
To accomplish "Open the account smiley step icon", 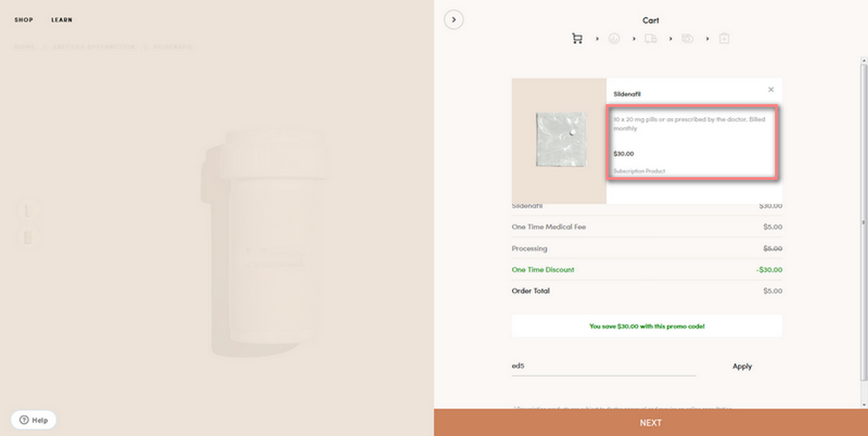I will point(614,39).
